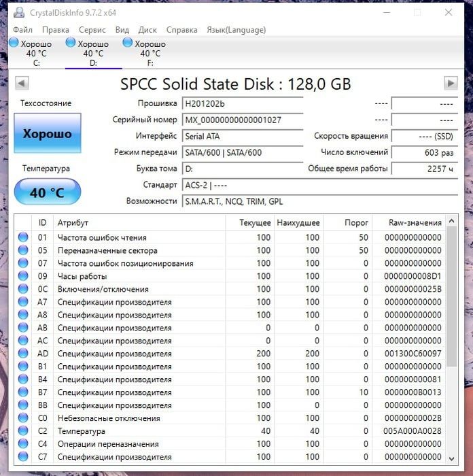Click status icon of attribute AB

23,327
